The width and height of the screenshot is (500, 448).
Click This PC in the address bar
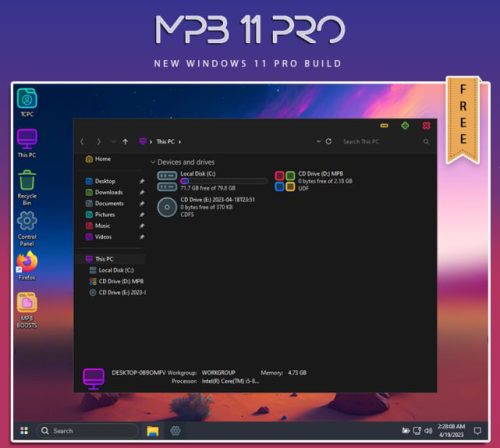166,142
